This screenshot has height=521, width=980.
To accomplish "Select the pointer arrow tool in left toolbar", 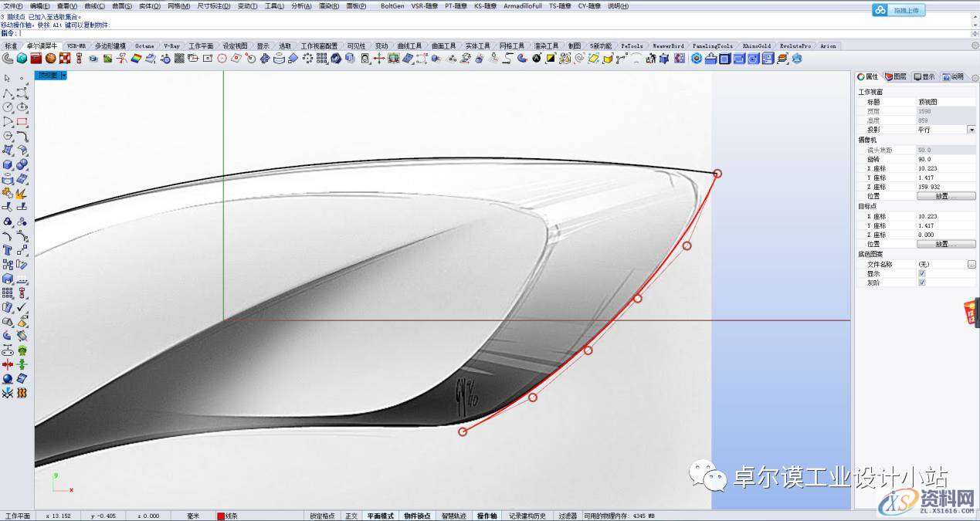I will pos(8,78).
